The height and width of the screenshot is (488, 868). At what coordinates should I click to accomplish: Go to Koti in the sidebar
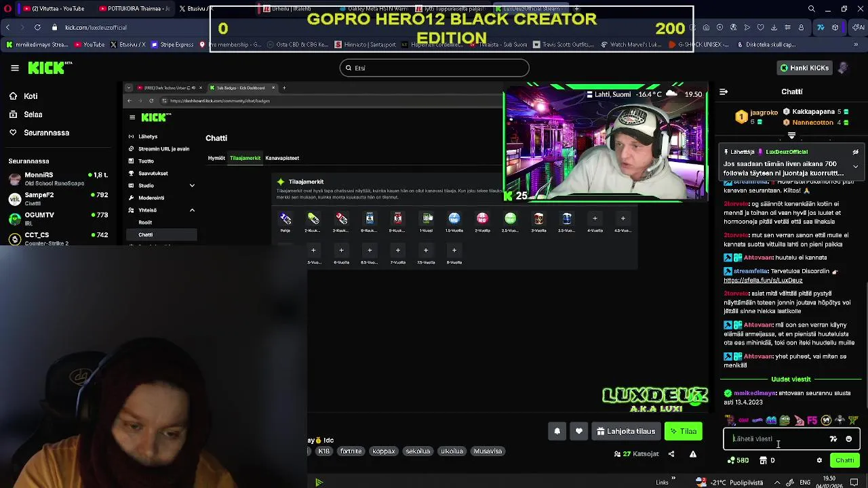31,96
